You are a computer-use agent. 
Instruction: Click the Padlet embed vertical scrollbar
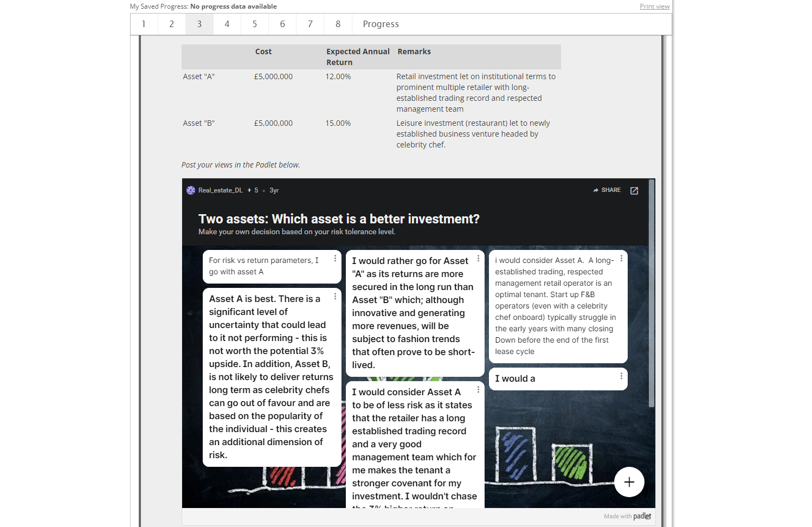coord(652,293)
